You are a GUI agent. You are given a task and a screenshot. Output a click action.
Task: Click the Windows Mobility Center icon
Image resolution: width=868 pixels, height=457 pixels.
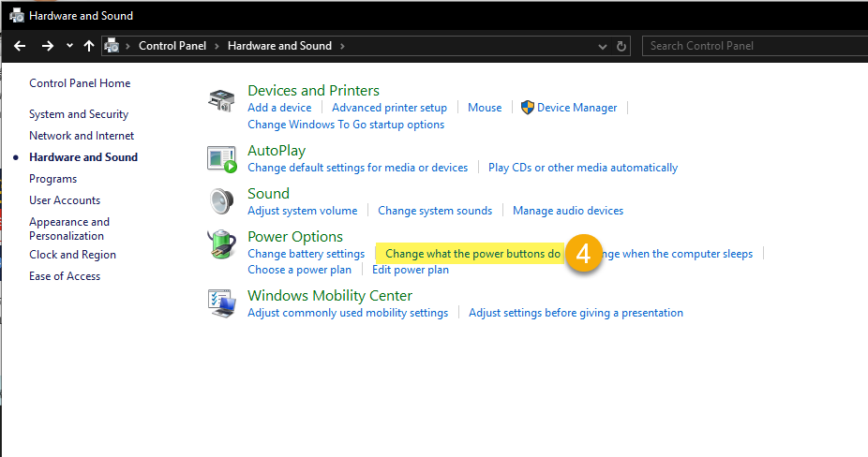point(222,303)
